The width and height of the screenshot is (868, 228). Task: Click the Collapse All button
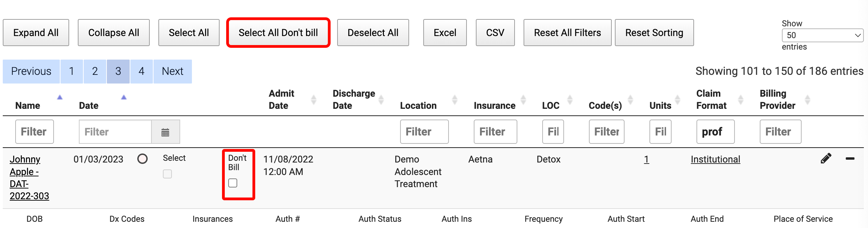point(113,33)
